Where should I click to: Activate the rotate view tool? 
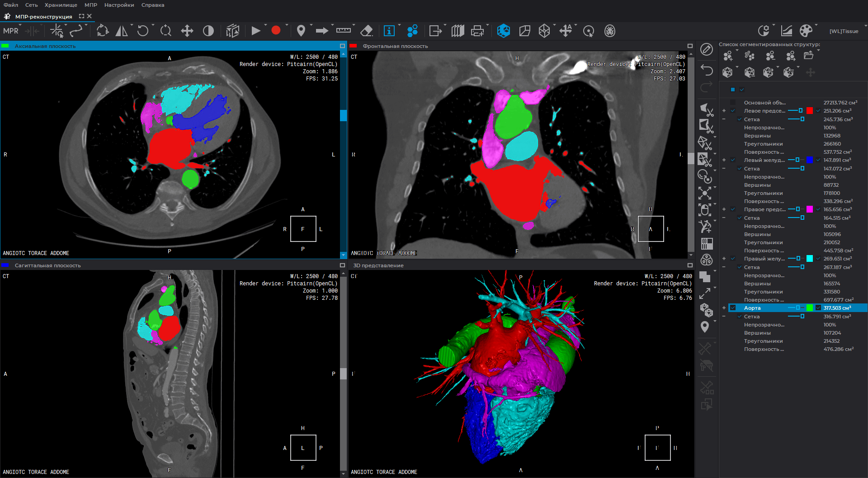(x=144, y=31)
